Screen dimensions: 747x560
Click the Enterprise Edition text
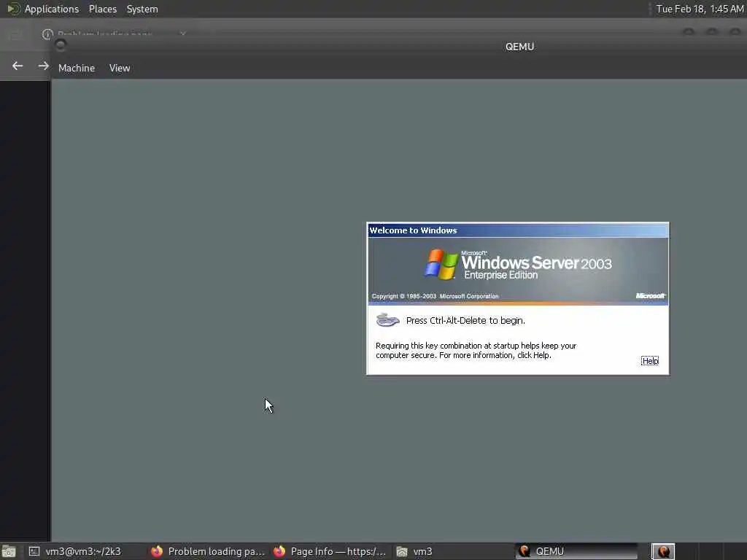pyautogui.click(x=500, y=275)
